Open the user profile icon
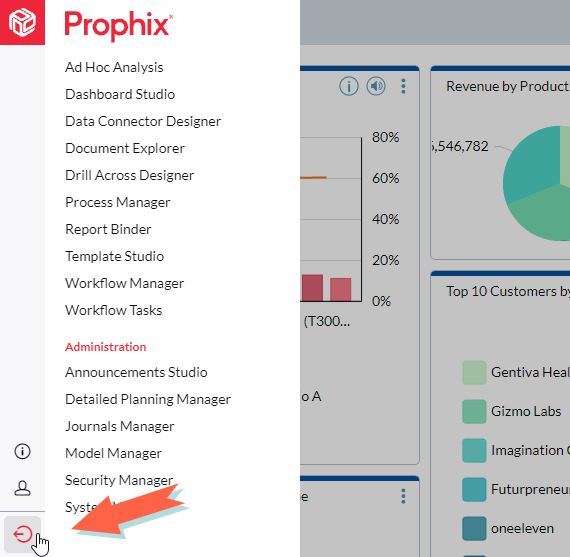The image size is (570, 557). (22, 488)
